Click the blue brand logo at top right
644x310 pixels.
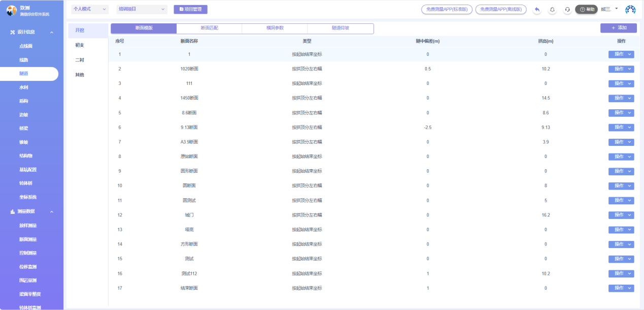tap(630, 10)
